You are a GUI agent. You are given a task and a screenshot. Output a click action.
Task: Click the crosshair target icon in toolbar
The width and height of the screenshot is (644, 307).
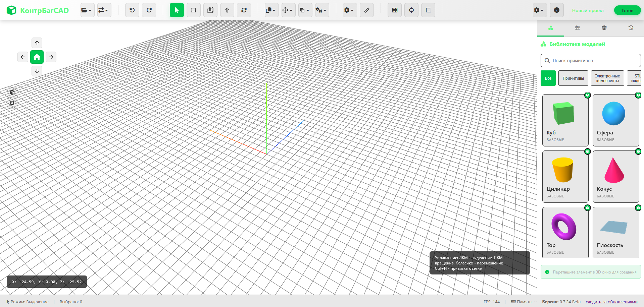point(411,10)
